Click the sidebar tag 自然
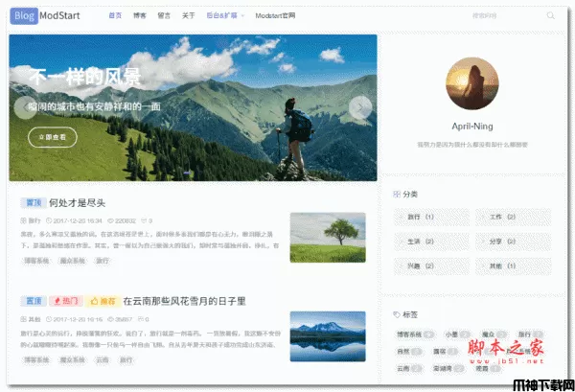 click(409, 352)
